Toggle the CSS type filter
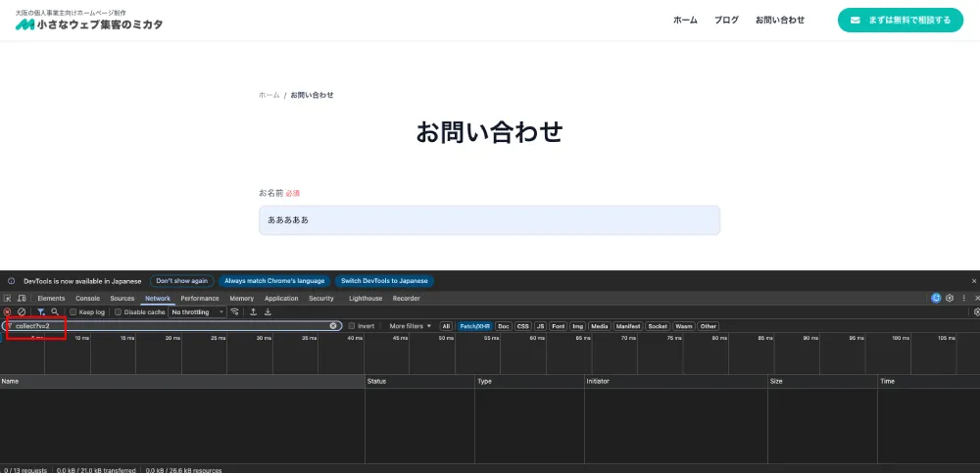 (522, 326)
